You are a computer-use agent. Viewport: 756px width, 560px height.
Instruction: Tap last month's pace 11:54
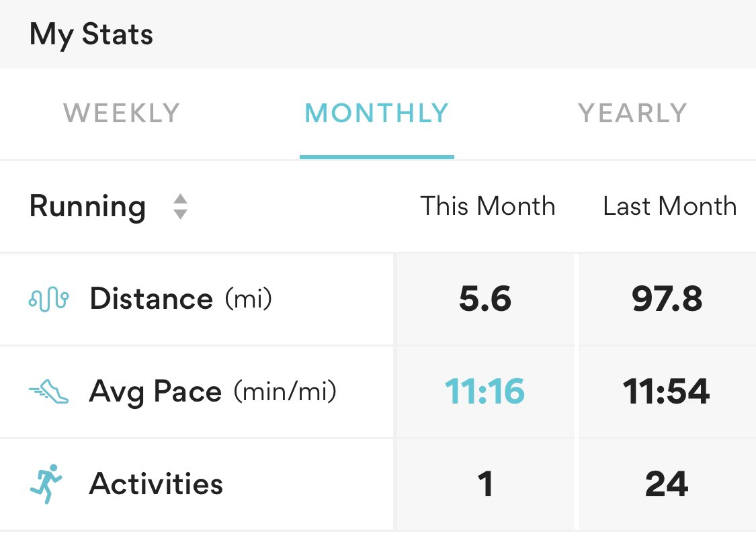(667, 391)
